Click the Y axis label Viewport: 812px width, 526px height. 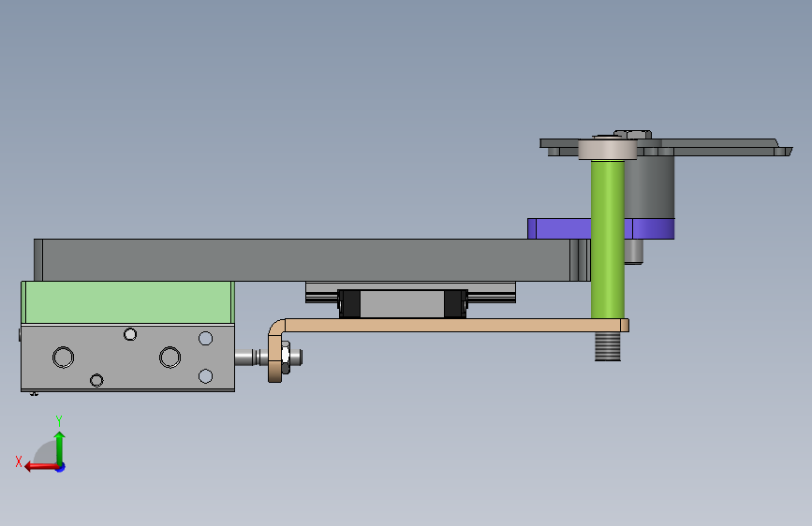59,421
